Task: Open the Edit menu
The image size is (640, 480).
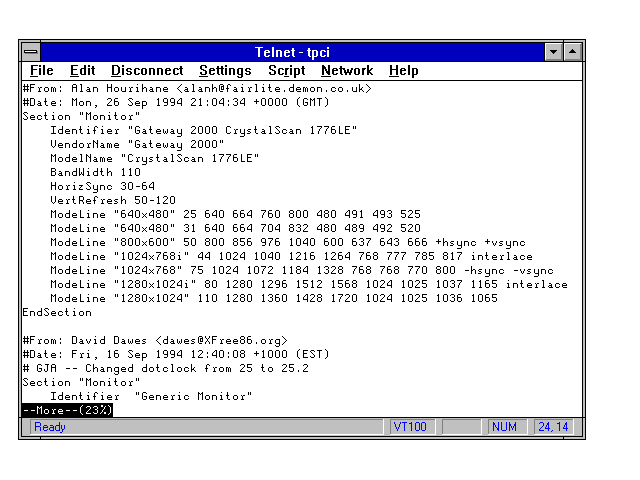Action: pos(82,71)
